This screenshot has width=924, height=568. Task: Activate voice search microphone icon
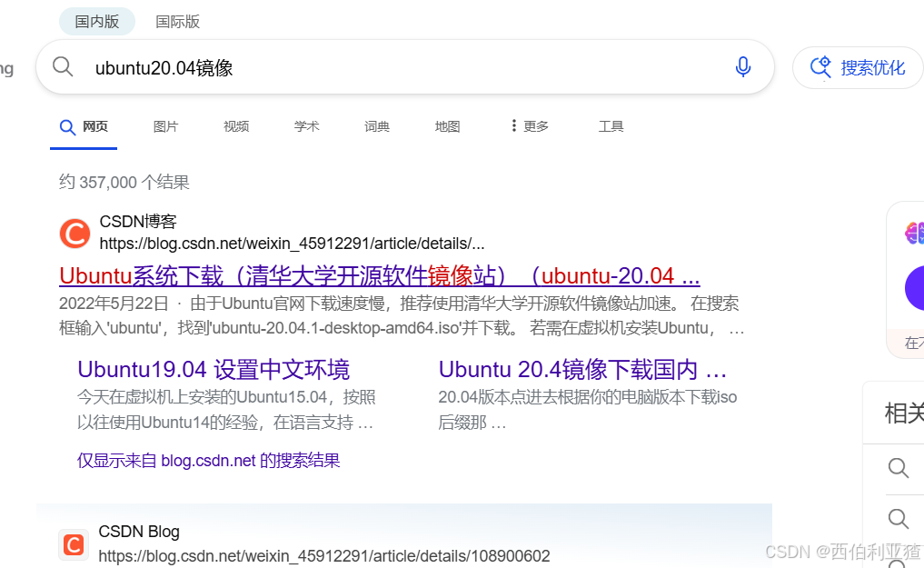743,67
